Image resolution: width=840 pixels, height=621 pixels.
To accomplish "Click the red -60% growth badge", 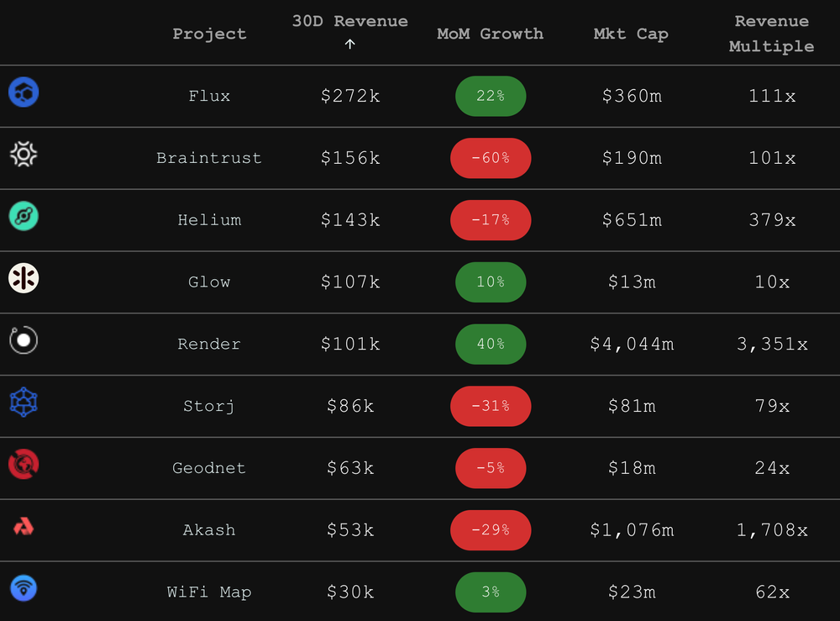I will click(x=491, y=158).
